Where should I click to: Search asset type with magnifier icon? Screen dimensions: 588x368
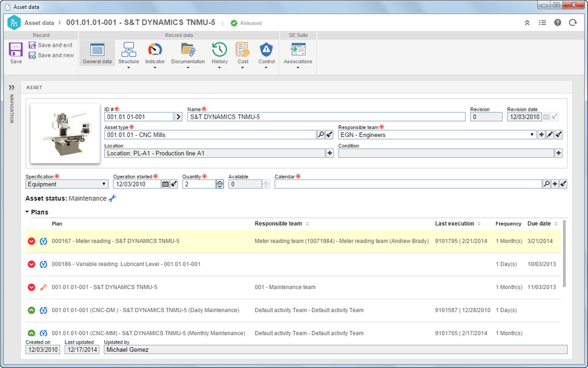point(321,135)
